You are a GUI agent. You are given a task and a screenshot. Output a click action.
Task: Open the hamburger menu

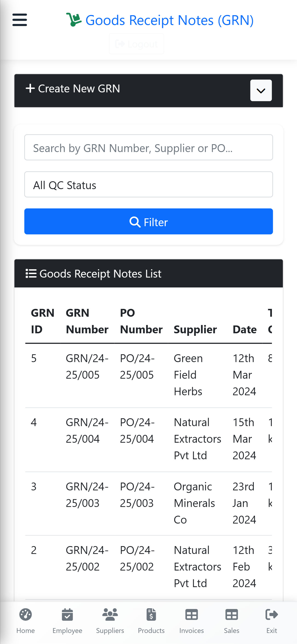(20, 20)
